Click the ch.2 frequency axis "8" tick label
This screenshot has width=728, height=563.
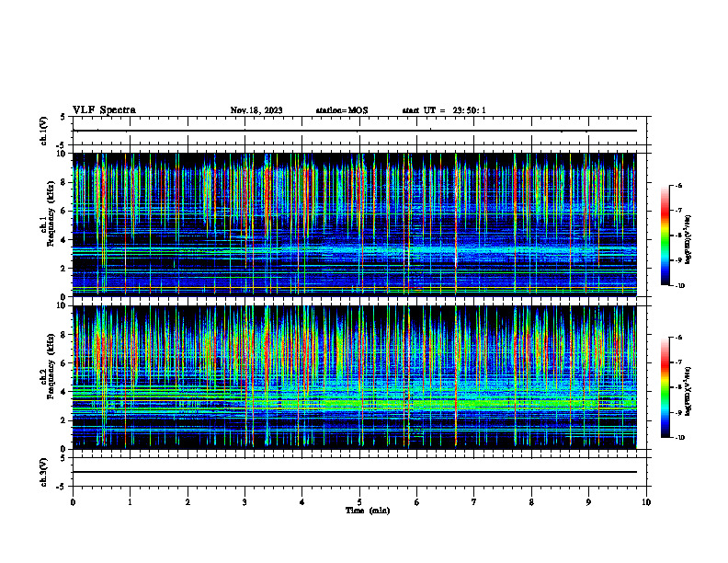[x=65, y=335]
